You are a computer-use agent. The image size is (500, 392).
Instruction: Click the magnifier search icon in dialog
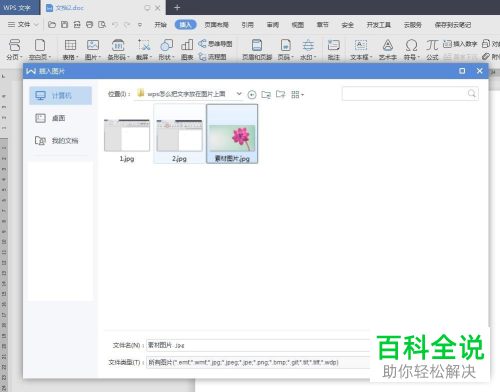tap(471, 94)
